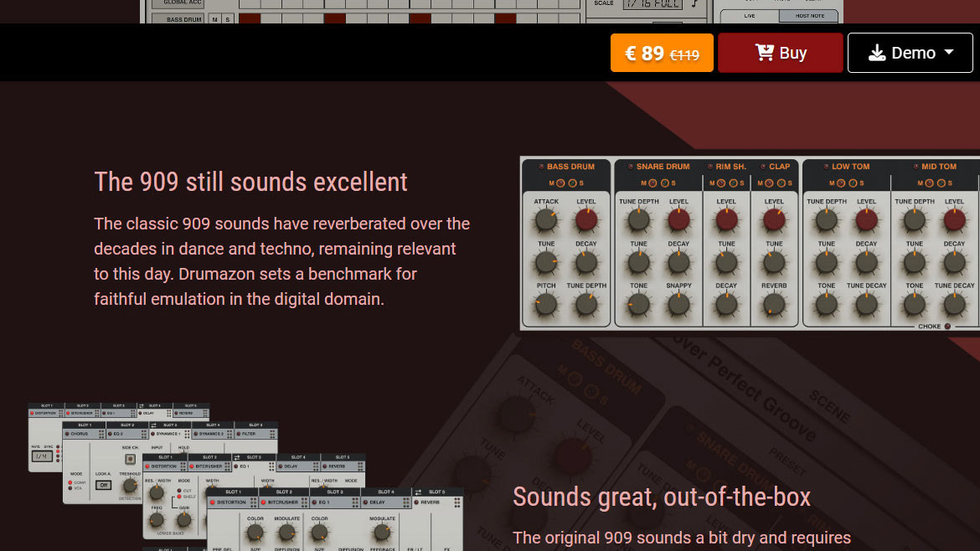This screenshot has width=980, height=551.
Task: Select the COMP mode radio LED
Action: pos(70,482)
